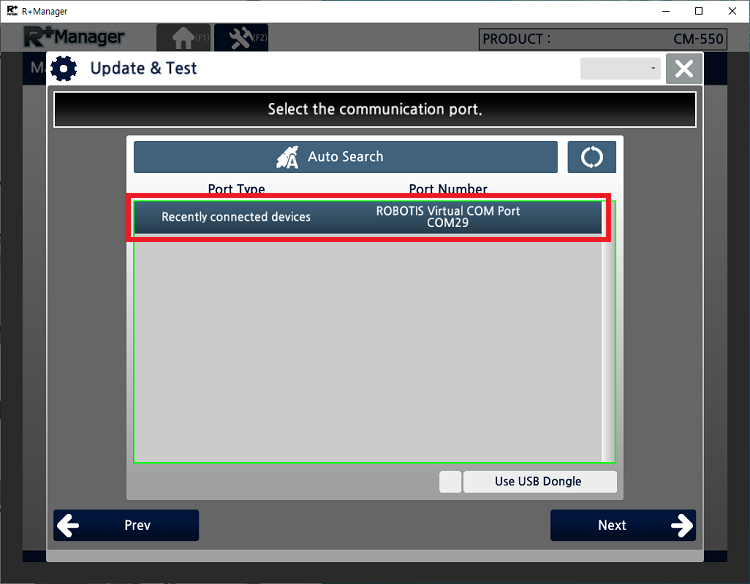Image resolution: width=750 pixels, height=584 pixels.
Task: Click the app icon in the title bar
Action: pos(12,11)
